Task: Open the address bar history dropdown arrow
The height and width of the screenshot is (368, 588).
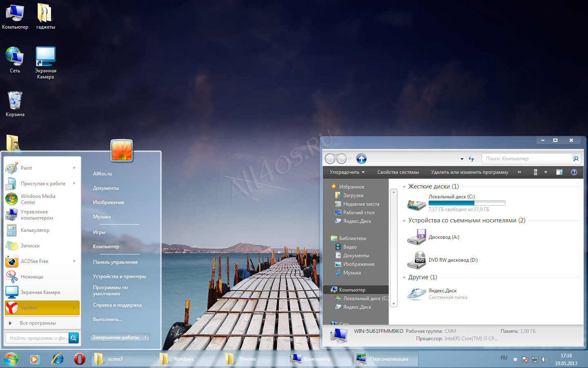Action: click(462, 159)
